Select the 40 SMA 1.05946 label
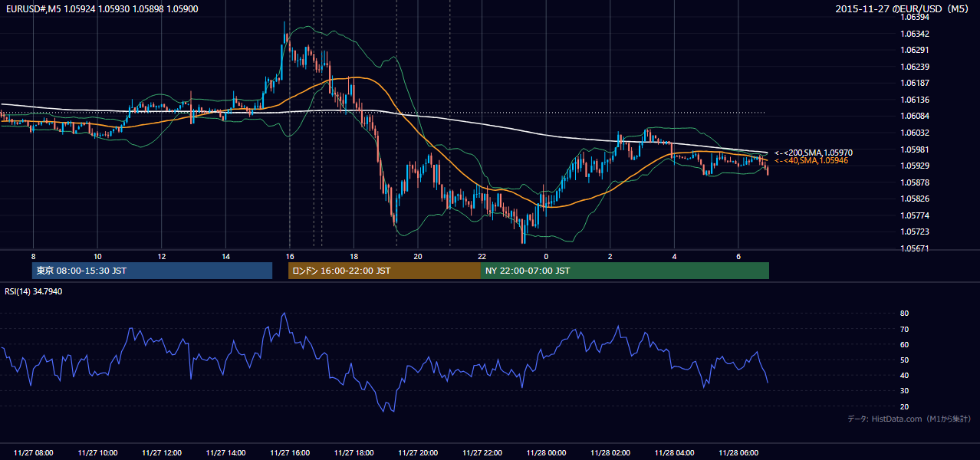The width and height of the screenshot is (980, 460). tap(811, 161)
